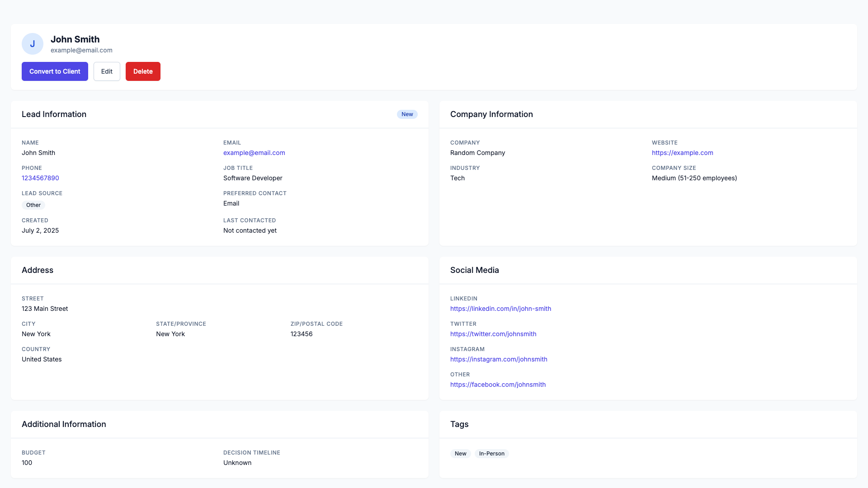
Task: Delete the lead with the red button
Action: tap(143, 71)
